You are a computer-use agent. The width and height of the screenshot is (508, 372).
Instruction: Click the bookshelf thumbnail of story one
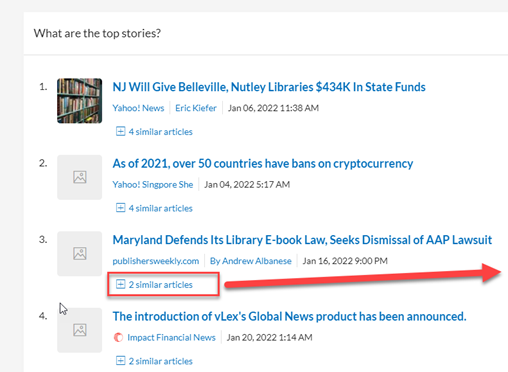click(x=79, y=101)
